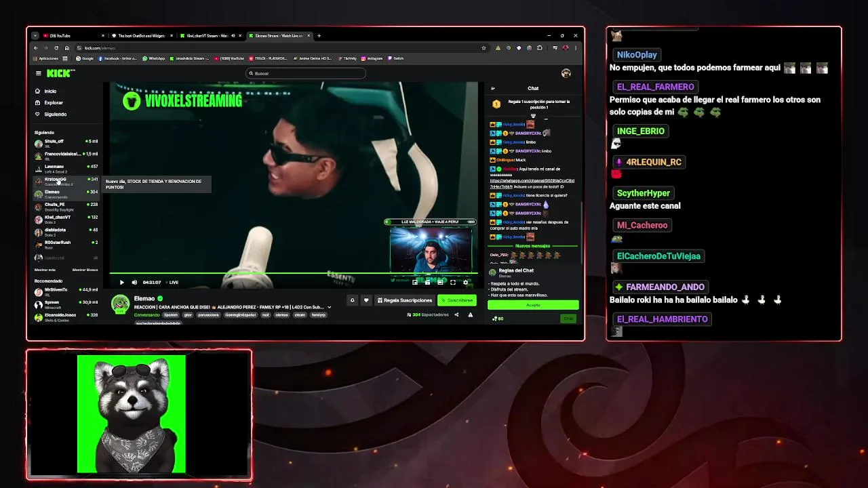The image size is (868, 488).
Task: Click the green video progress bar
Action: [x=294, y=274]
